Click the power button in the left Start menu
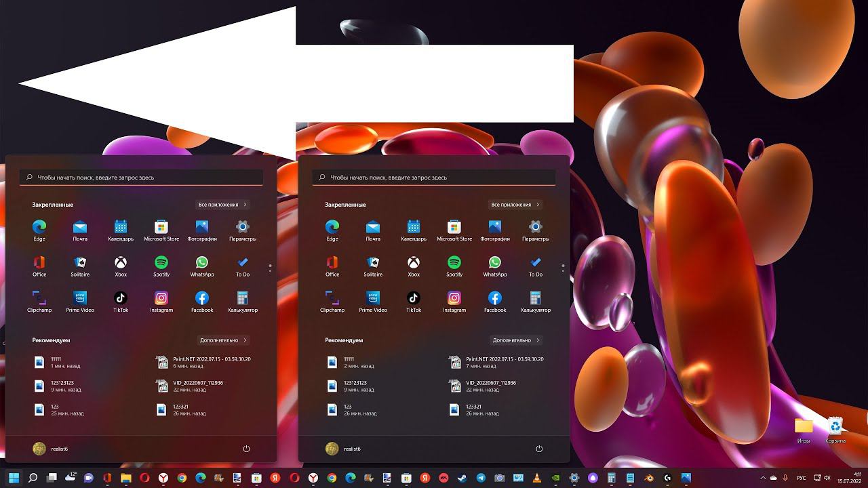Screen dimensions: 868x488 pyautogui.click(x=246, y=449)
